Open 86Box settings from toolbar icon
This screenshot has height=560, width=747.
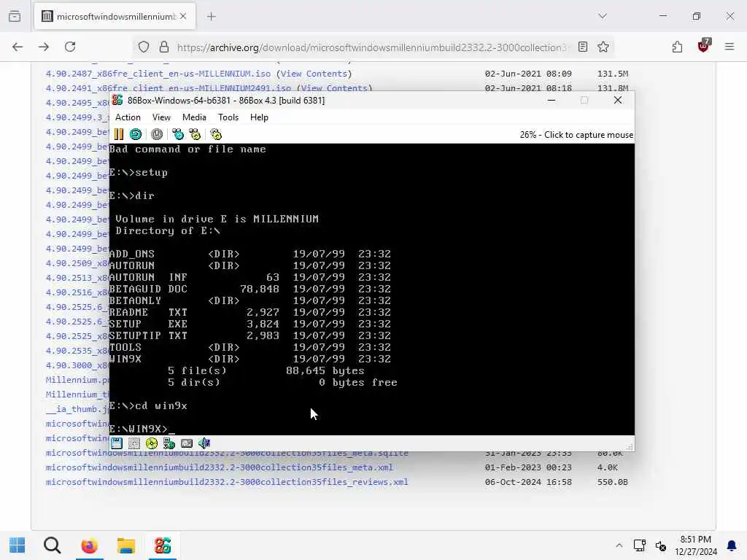(x=216, y=135)
